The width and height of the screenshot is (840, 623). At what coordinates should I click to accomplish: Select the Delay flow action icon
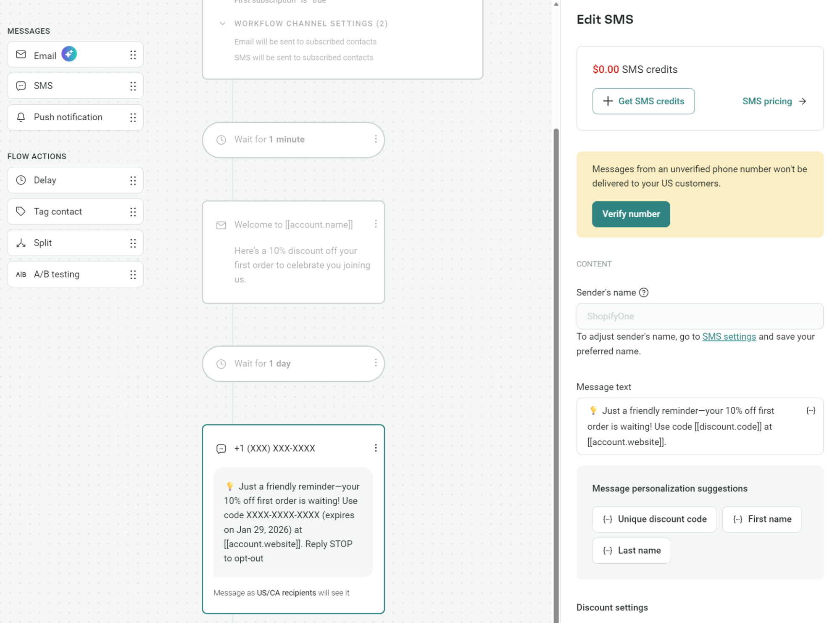pyautogui.click(x=21, y=180)
